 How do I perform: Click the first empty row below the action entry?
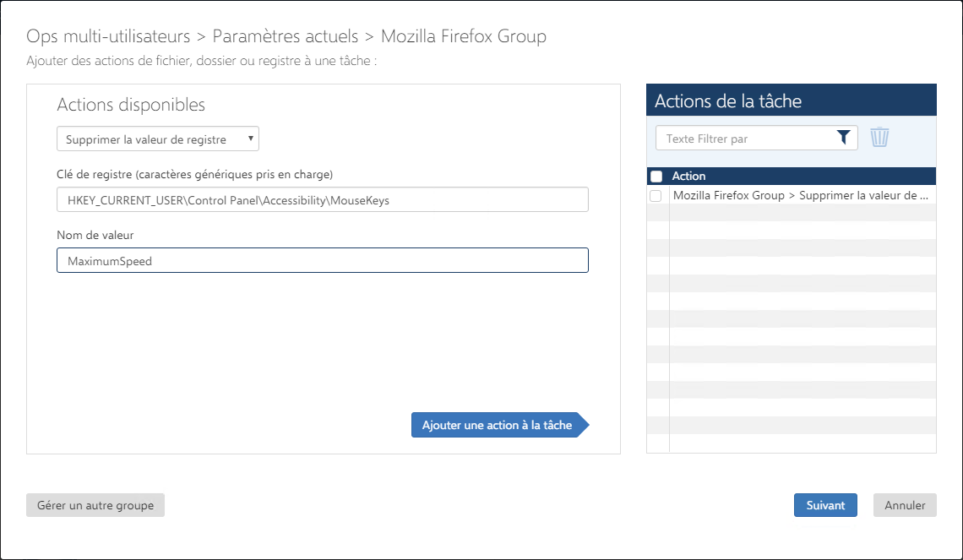click(800, 213)
